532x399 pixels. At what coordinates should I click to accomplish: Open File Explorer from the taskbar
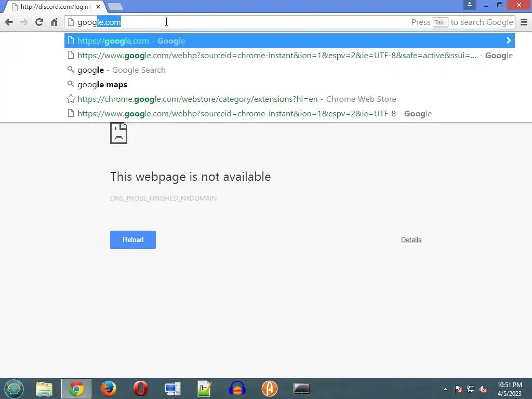click(44, 389)
